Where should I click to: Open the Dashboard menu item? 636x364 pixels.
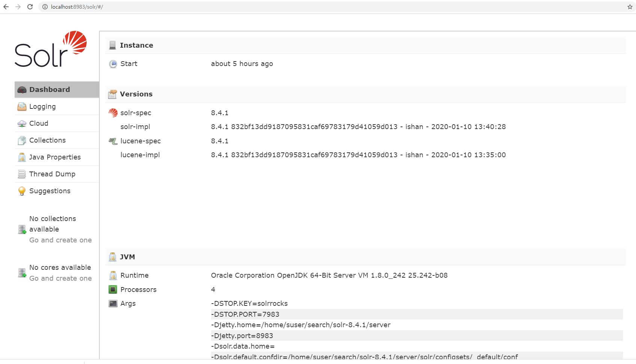(x=57, y=90)
